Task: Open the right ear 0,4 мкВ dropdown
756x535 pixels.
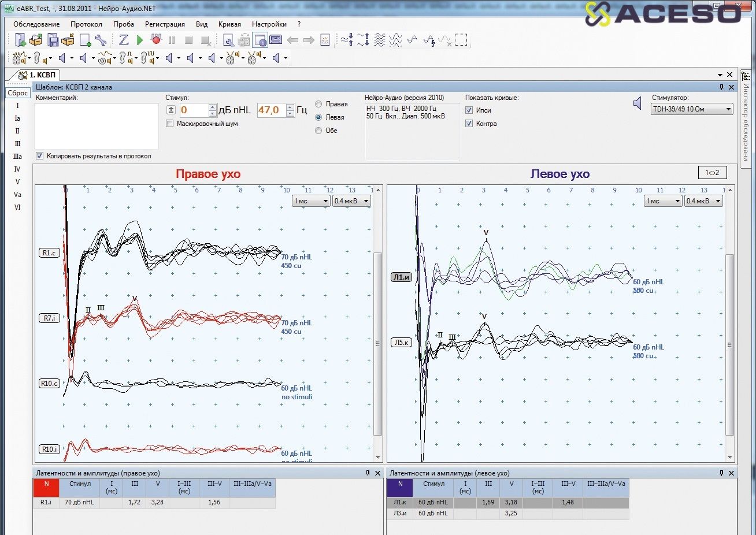Action: coord(351,201)
